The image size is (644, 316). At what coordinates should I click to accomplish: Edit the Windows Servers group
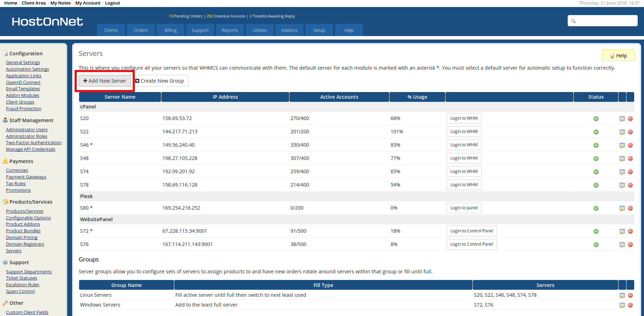(622, 305)
